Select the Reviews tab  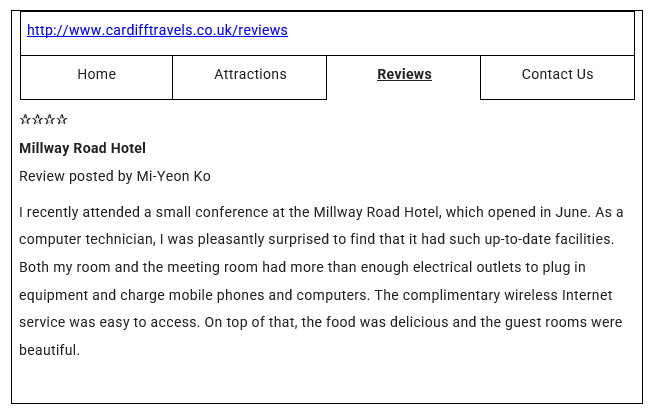click(x=404, y=75)
